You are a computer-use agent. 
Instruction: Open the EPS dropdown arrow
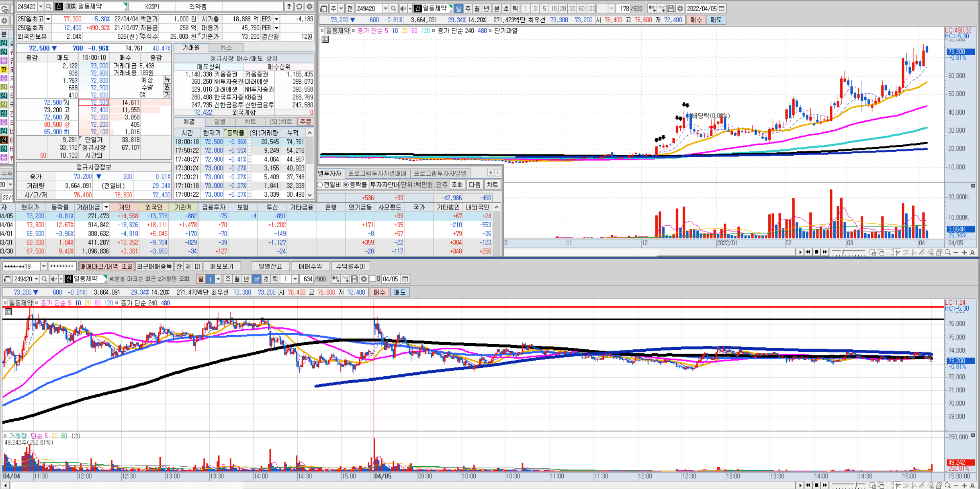(x=277, y=19)
